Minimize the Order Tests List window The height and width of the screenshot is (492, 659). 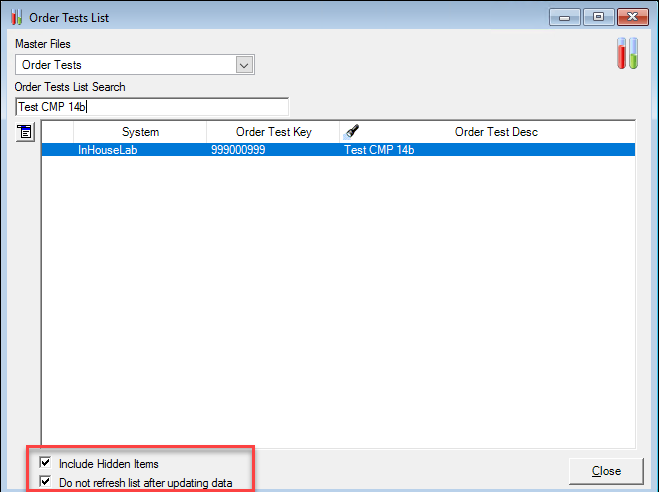pos(568,17)
